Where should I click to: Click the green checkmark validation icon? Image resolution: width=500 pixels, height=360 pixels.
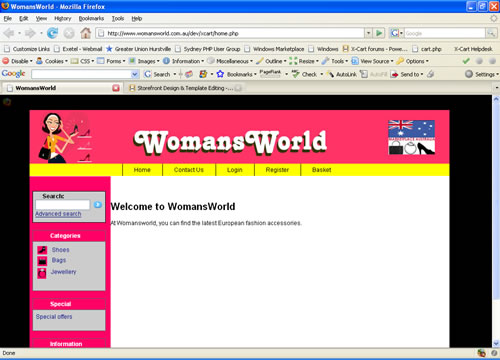tap(466, 61)
